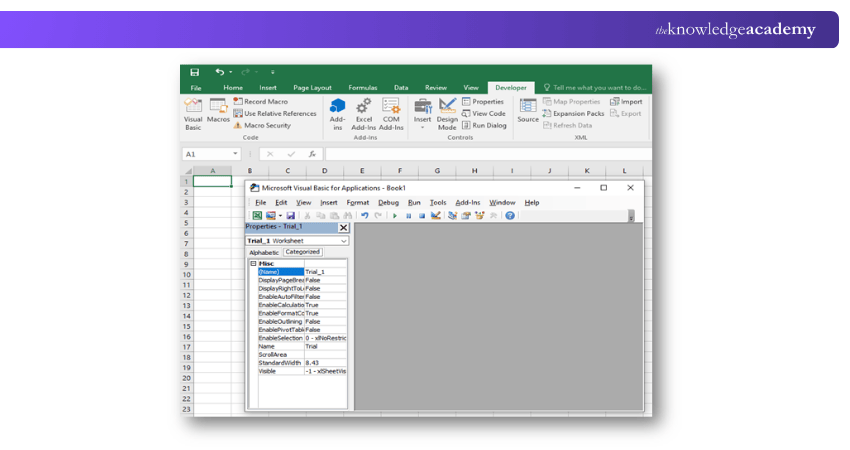This screenshot has width=850, height=450.
Task: Open the Excel Add-ins gear icon
Action: [364, 110]
